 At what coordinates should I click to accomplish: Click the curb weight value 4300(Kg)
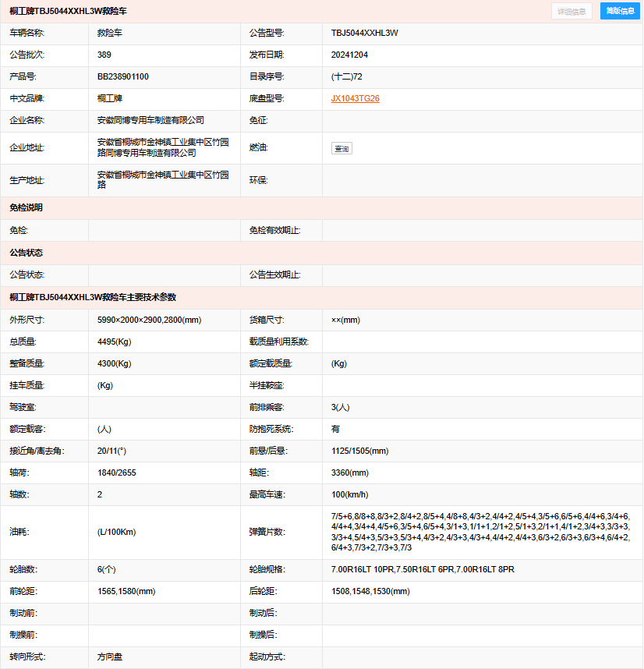(114, 364)
